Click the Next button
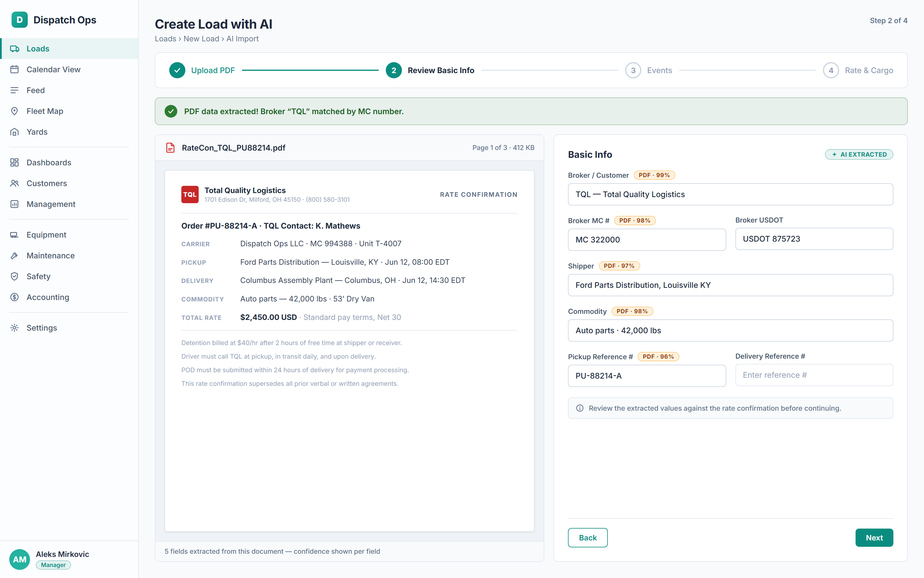The width and height of the screenshot is (924, 578). coord(874,538)
